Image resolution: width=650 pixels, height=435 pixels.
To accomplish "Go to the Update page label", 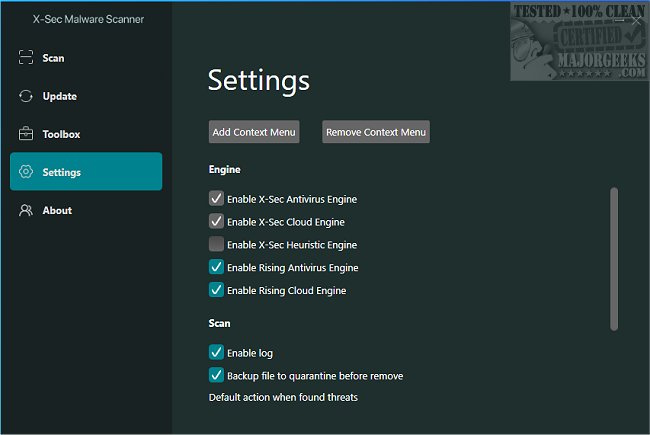I will (60, 96).
